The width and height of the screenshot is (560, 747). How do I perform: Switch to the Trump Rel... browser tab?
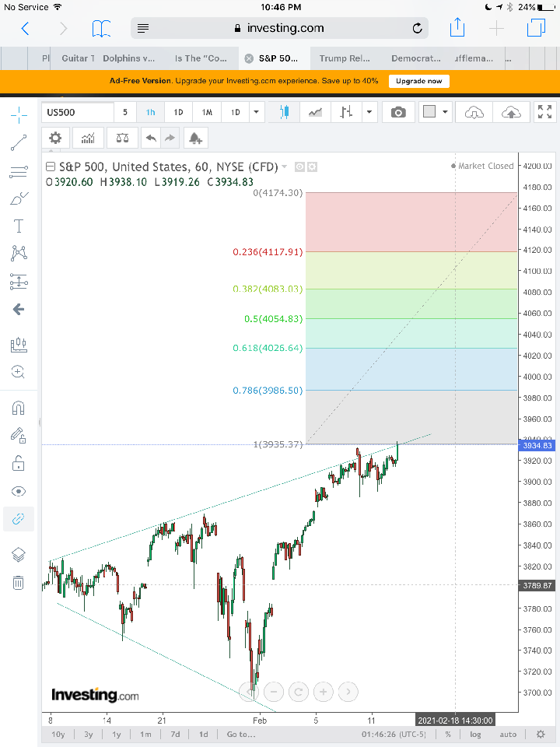[344, 58]
